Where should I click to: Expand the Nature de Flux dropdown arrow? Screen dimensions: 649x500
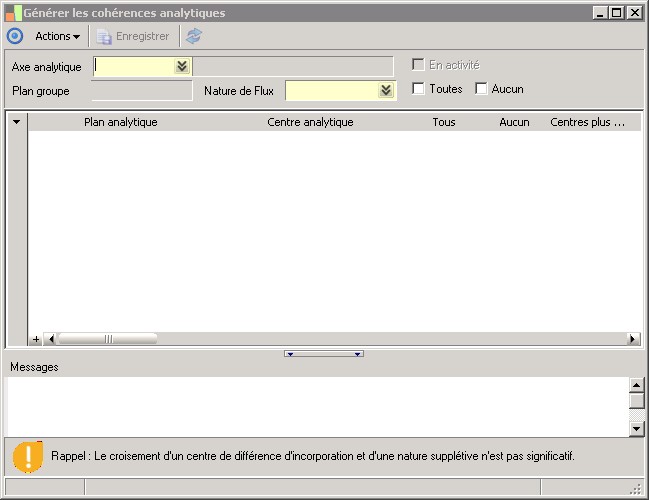pos(386,90)
